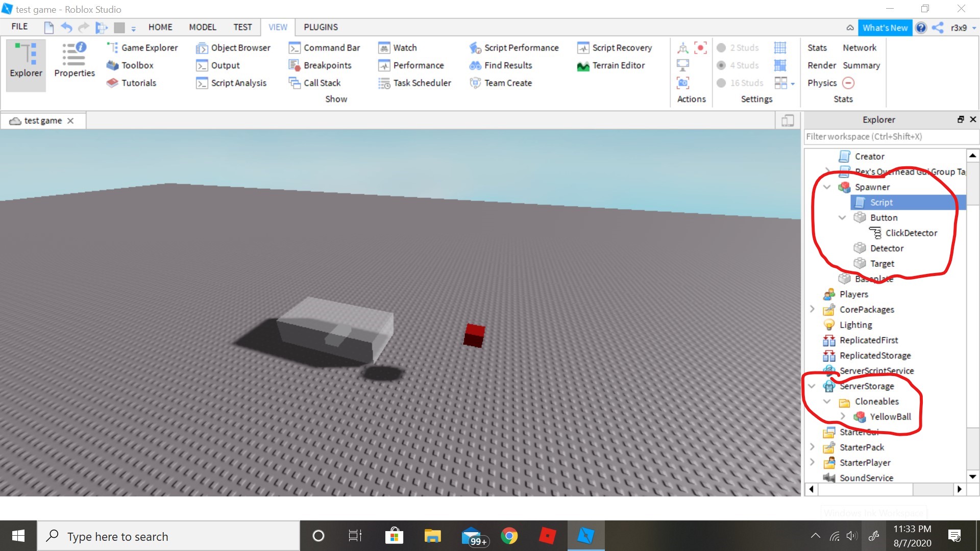Toggle the Explorer panel button
980x551 pixels.
26,65
